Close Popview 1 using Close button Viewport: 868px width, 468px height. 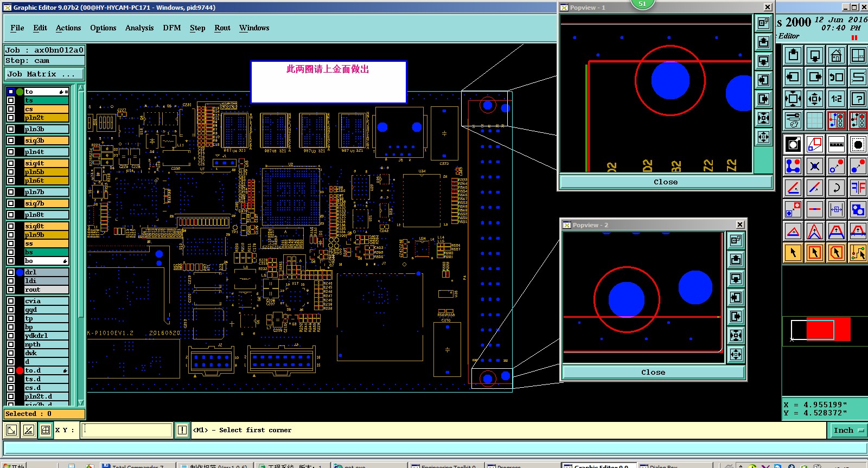(666, 182)
